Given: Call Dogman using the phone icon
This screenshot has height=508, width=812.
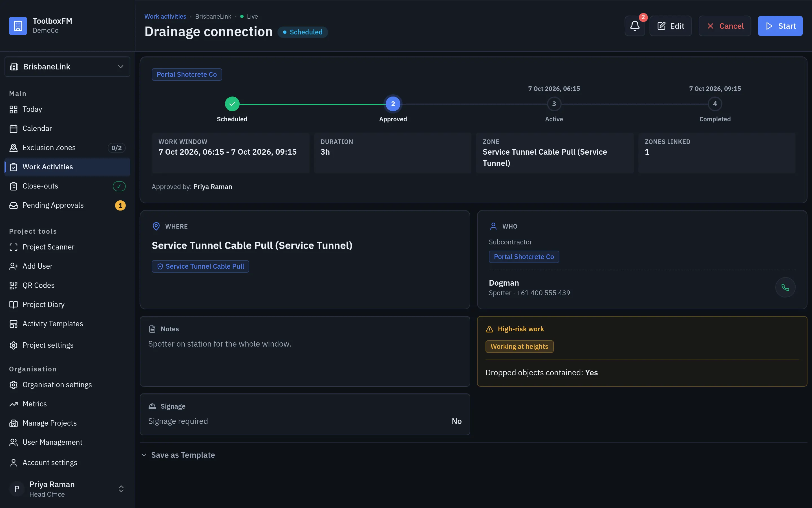Looking at the screenshot, I should pos(785,287).
